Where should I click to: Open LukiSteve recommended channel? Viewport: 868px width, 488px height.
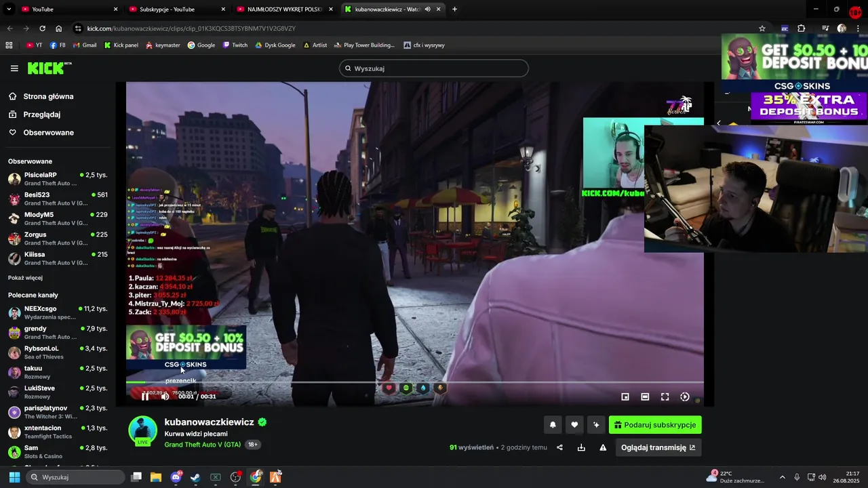point(58,392)
